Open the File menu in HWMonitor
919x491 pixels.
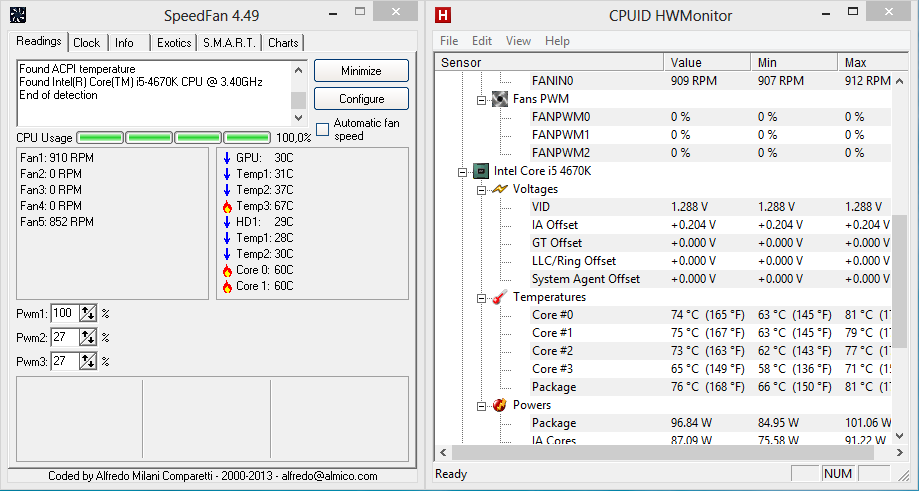coord(449,41)
